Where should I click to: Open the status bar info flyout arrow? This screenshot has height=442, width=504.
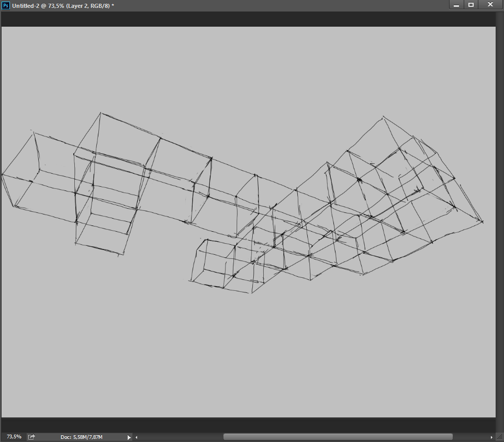129,437
